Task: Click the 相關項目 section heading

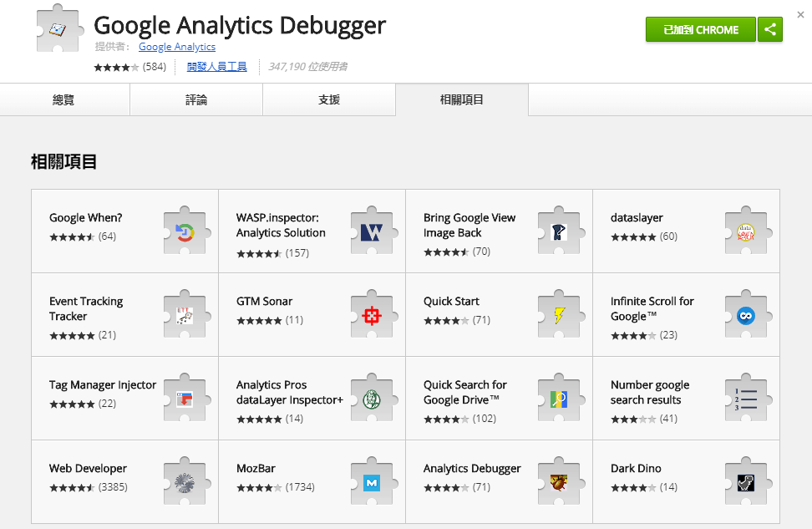Action: click(x=63, y=161)
